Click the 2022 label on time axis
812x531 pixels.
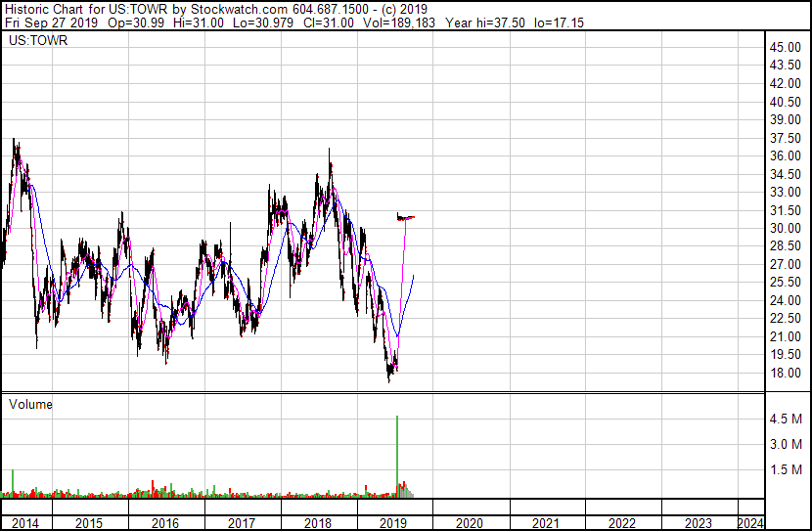pos(622,523)
